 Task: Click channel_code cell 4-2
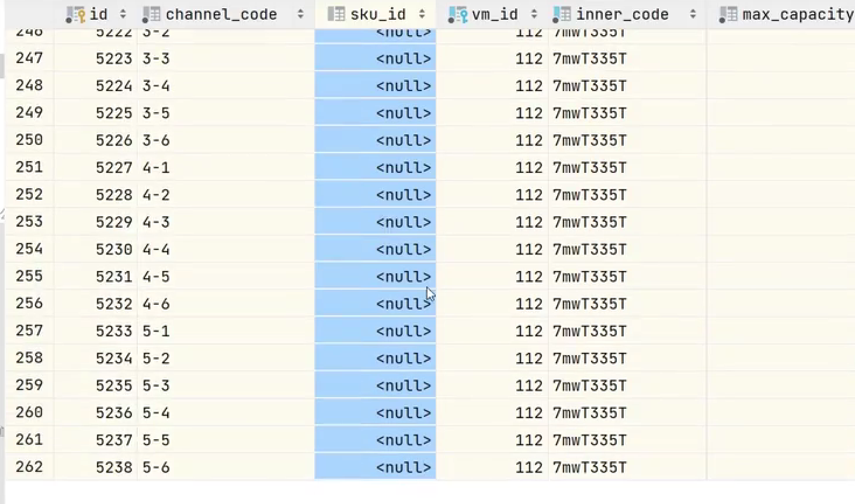(x=226, y=194)
